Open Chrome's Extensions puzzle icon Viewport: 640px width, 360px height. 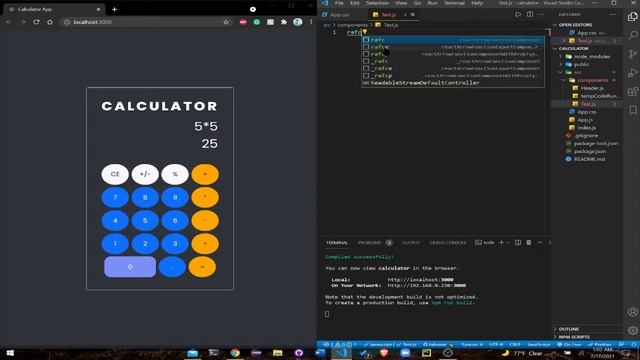point(284,22)
